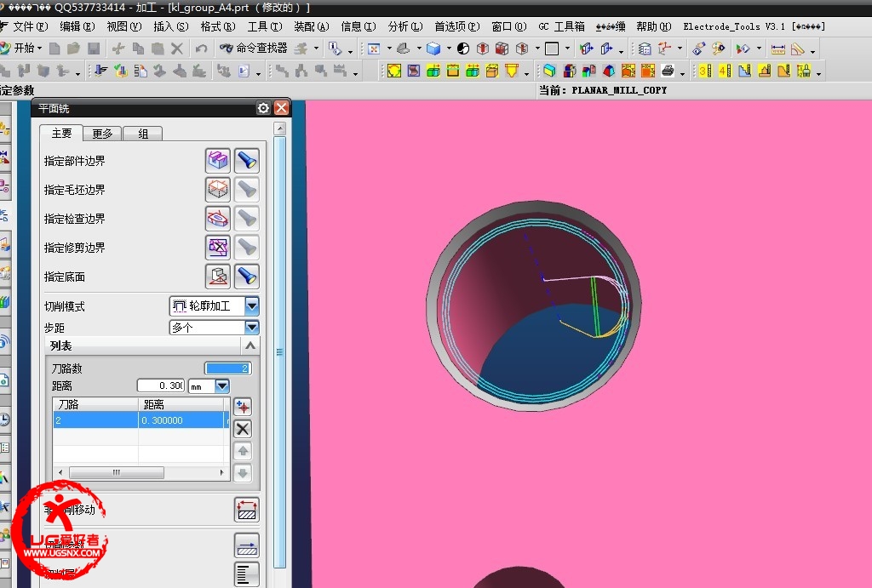Click the ruler measure distance icon
The height and width of the screenshot is (588, 872).
coord(778,49)
